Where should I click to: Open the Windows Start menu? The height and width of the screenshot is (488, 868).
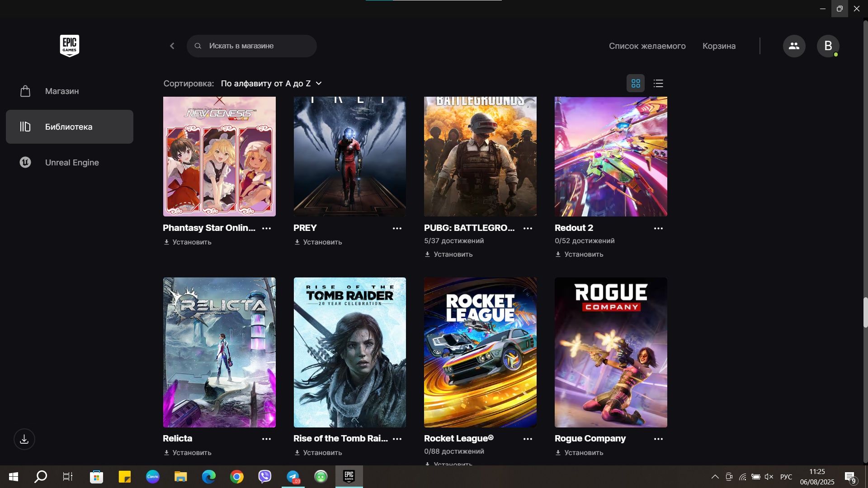pyautogui.click(x=14, y=477)
